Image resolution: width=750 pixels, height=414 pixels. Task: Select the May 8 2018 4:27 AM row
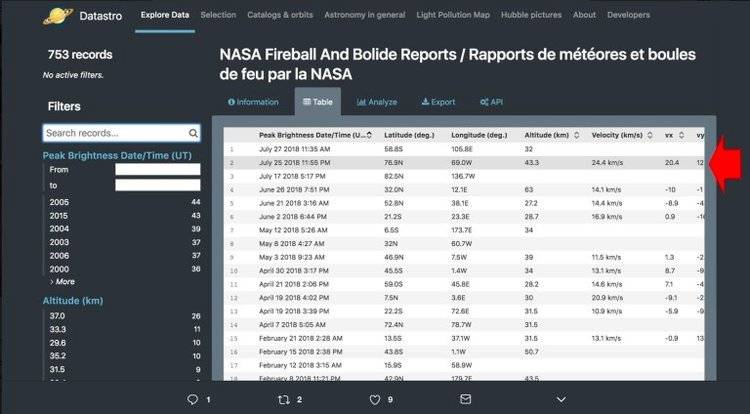point(463,244)
